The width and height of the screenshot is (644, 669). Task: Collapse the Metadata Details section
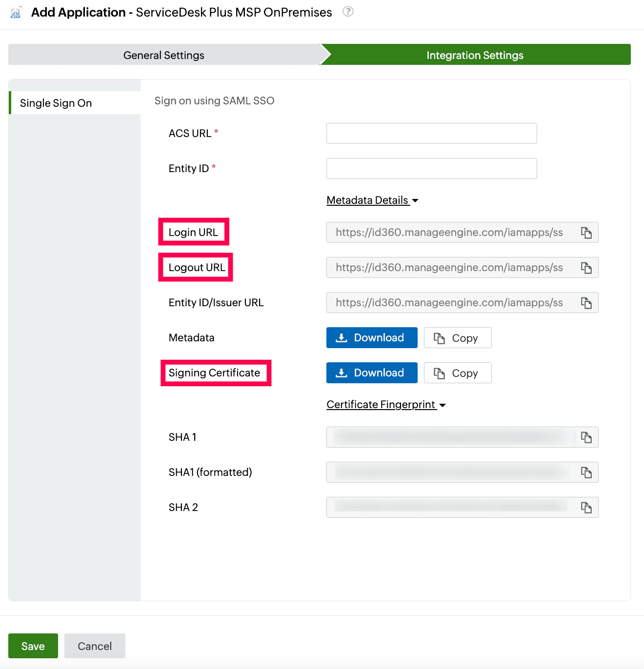coord(372,200)
